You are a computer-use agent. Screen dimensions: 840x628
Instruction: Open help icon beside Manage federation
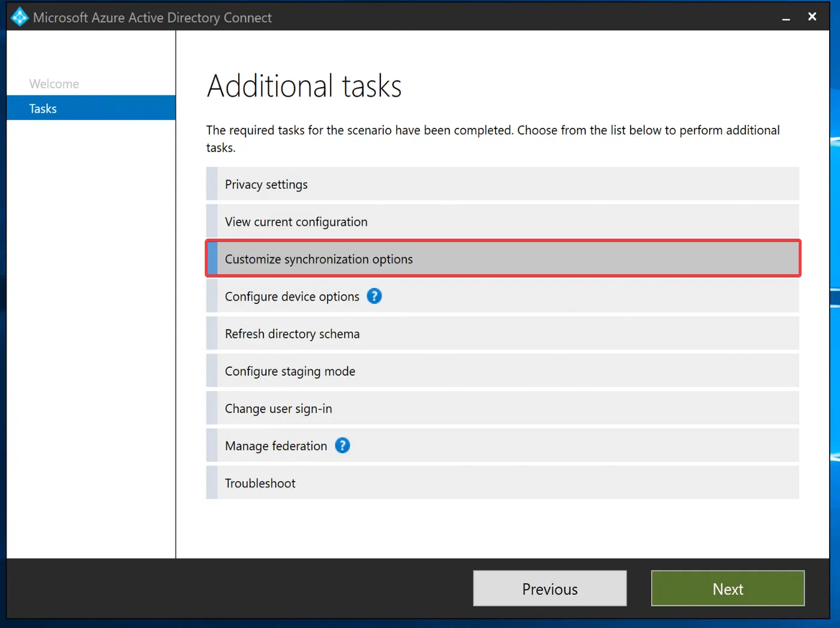coord(342,446)
